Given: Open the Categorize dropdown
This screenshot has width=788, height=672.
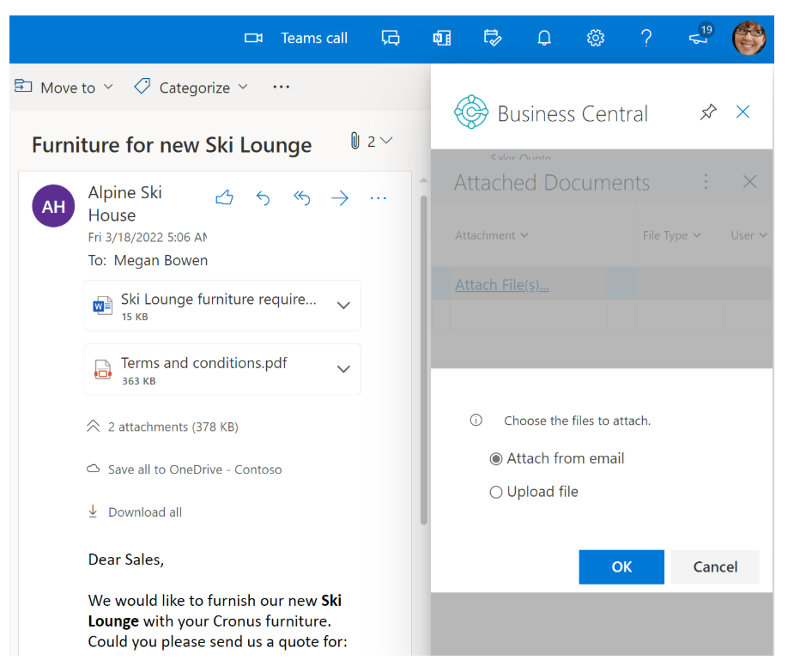Looking at the screenshot, I should pos(191,88).
